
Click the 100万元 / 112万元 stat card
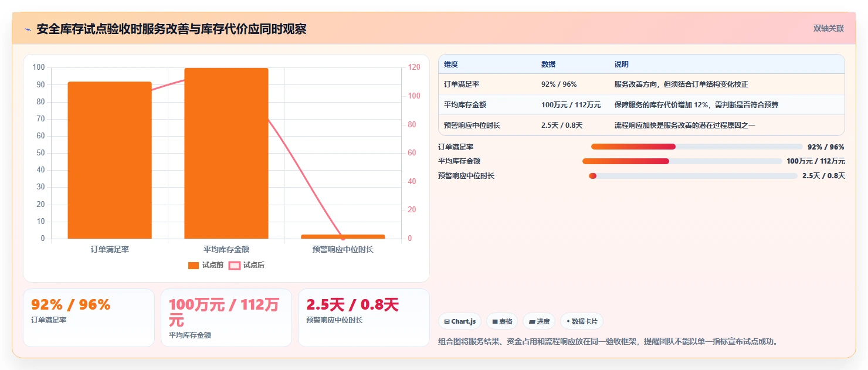click(x=226, y=318)
